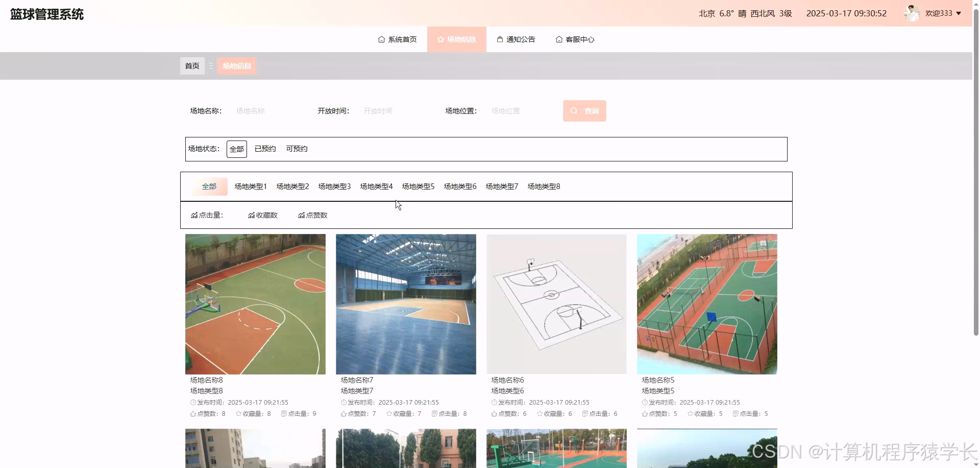
Task: Click the list toggle between breadcrumb items
Action: (210, 65)
